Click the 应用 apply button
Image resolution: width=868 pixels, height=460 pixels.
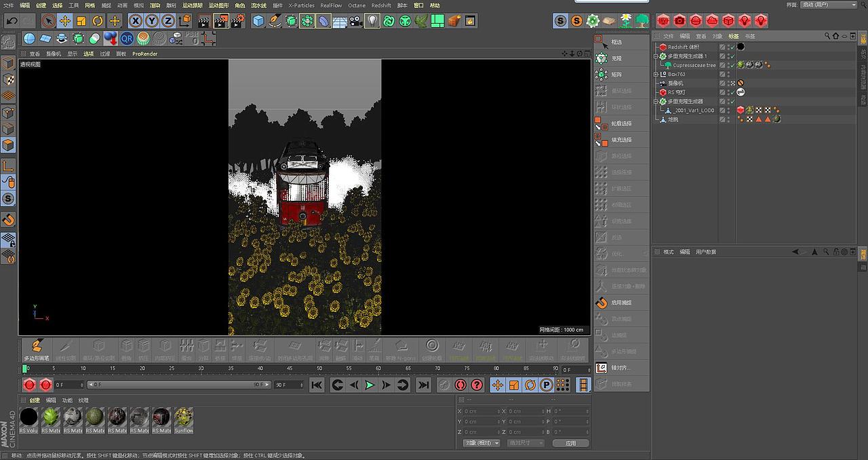571,443
